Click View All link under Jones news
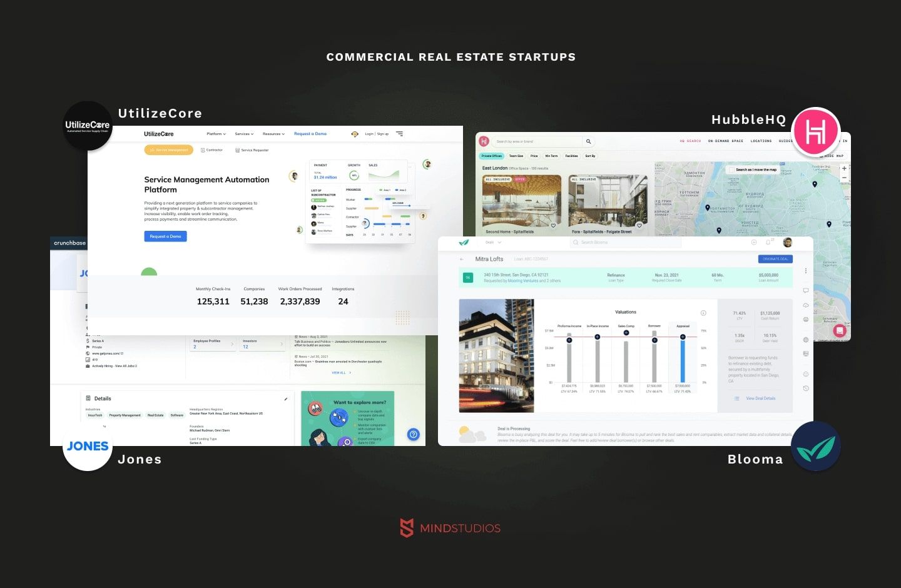 (x=341, y=373)
